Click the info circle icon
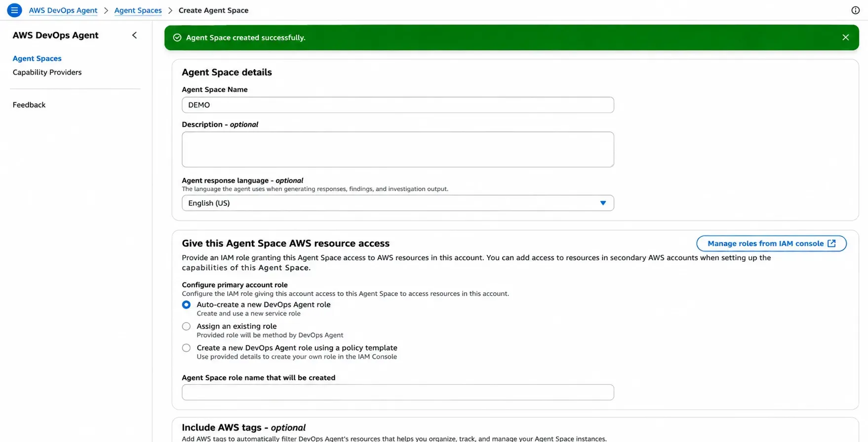Viewport: 868px width, 442px height. (x=855, y=10)
